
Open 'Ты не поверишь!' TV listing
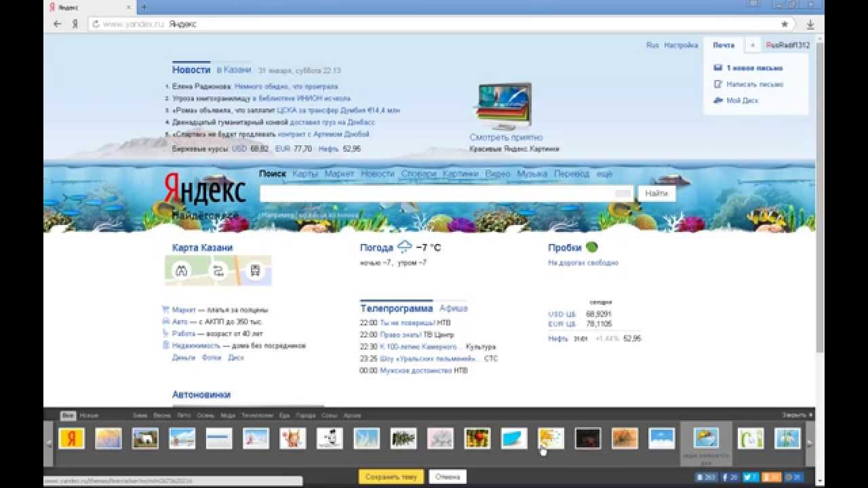click(x=407, y=323)
